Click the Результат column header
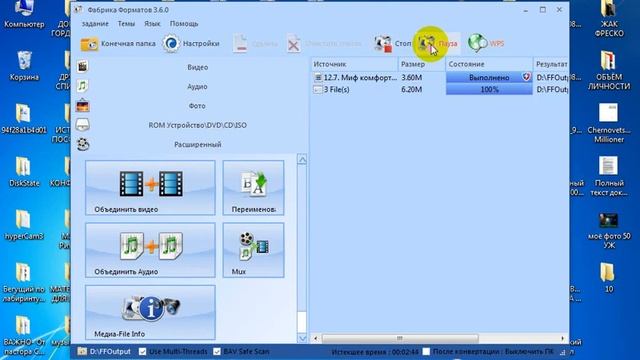 pyautogui.click(x=551, y=64)
